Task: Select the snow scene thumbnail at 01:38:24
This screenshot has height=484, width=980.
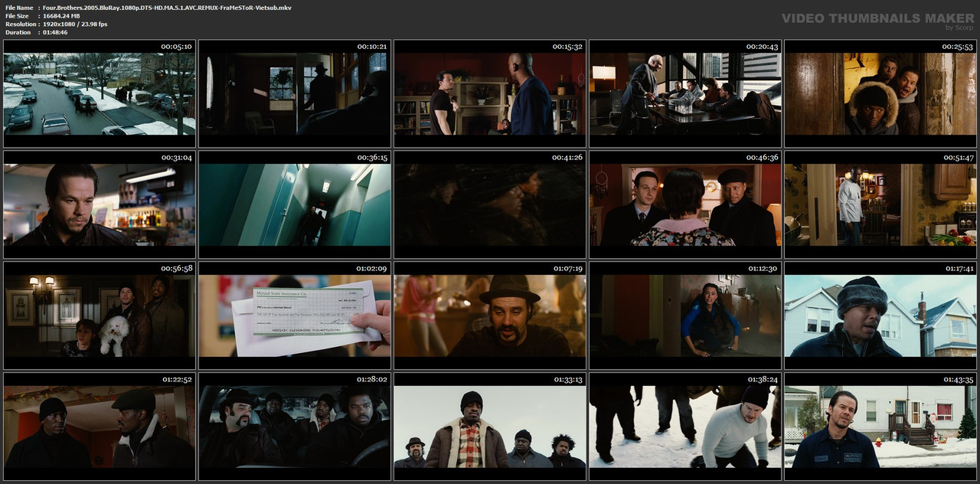Action: 685,427
